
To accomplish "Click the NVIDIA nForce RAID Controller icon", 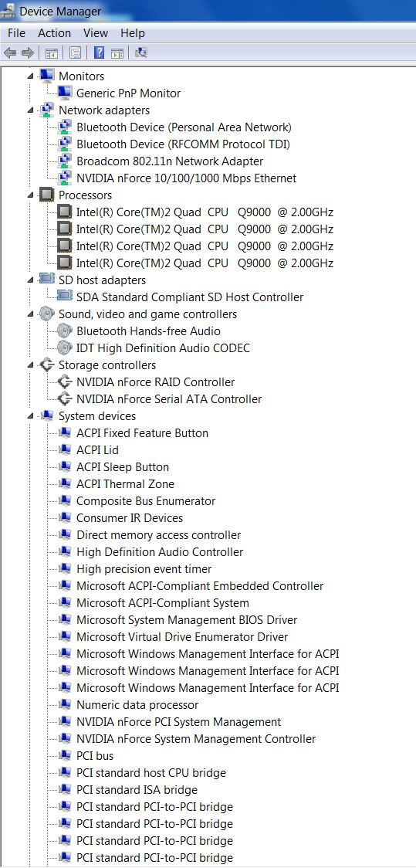I will pos(65,382).
